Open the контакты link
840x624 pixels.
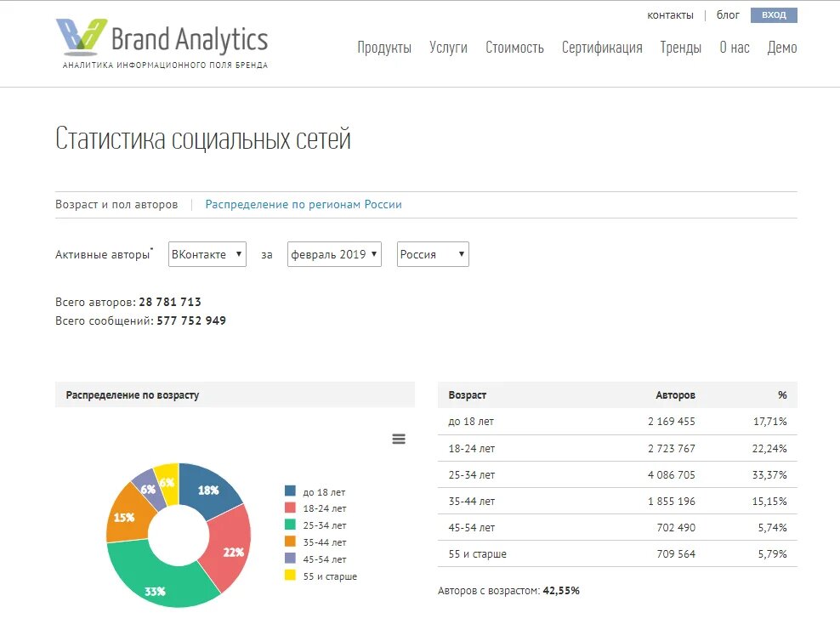click(673, 14)
